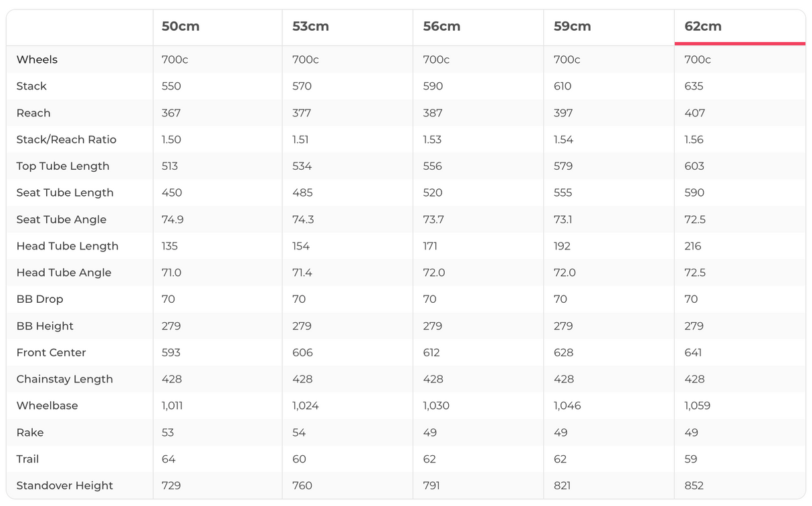Select the 53cm size column header
This screenshot has width=812, height=506.
pos(311,27)
